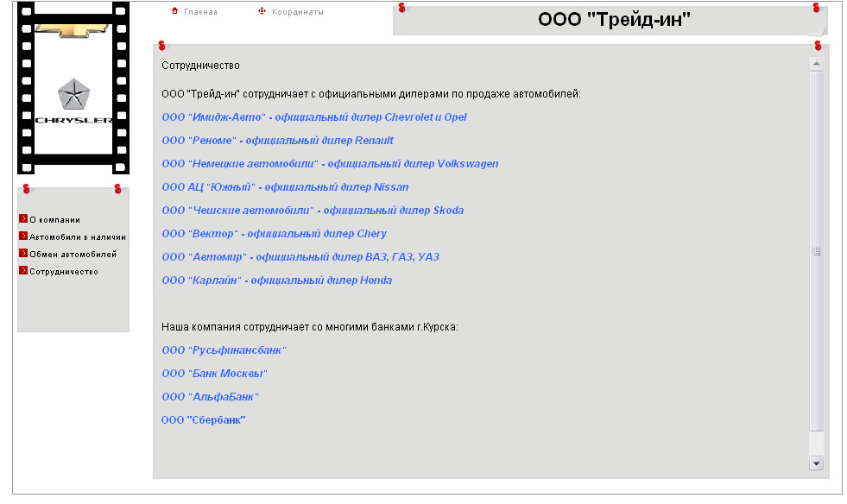Open the Главная page
Image resolution: width=847 pixels, height=504 pixels.
pyautogui.click(x=200, y=12)
